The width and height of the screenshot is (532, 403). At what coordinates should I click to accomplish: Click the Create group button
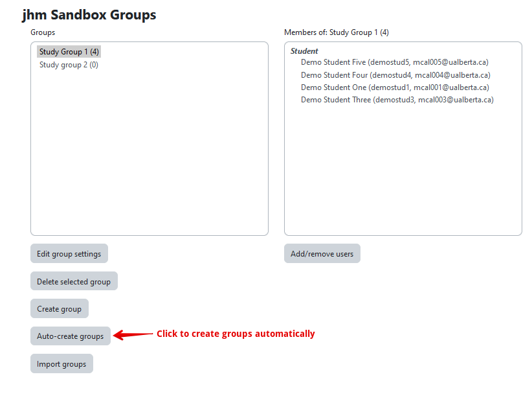[59, 309]
